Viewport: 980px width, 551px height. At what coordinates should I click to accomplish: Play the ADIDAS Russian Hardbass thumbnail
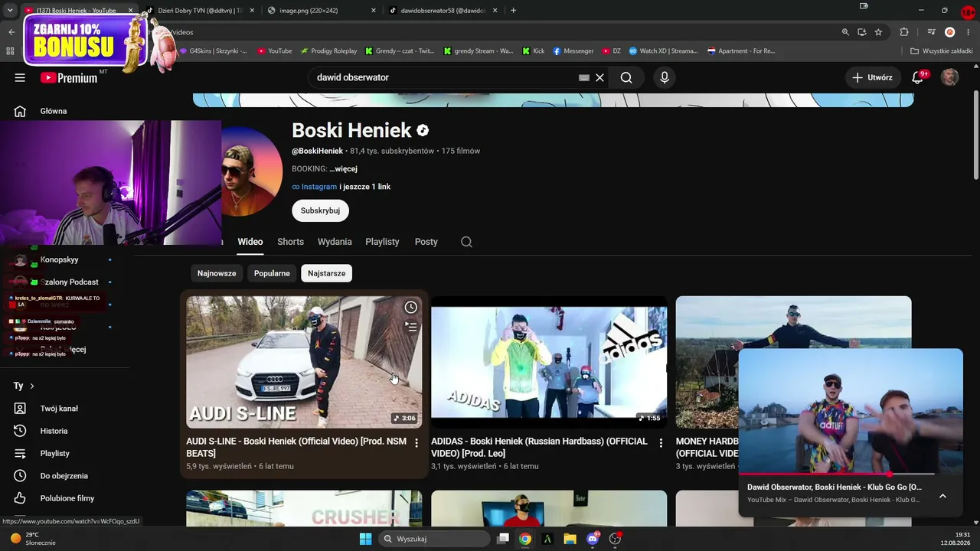tap(549, 362)
